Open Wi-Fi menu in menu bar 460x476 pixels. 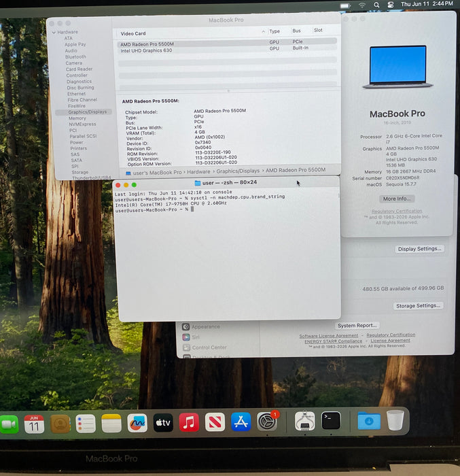[361, 5]
